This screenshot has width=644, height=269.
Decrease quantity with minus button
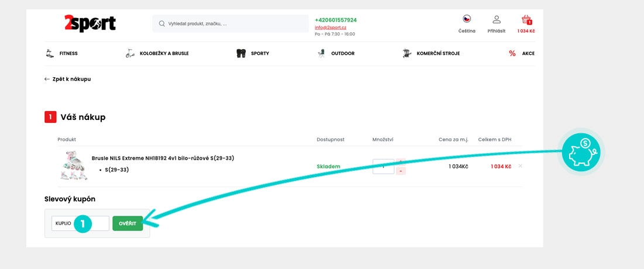[401, 171]
